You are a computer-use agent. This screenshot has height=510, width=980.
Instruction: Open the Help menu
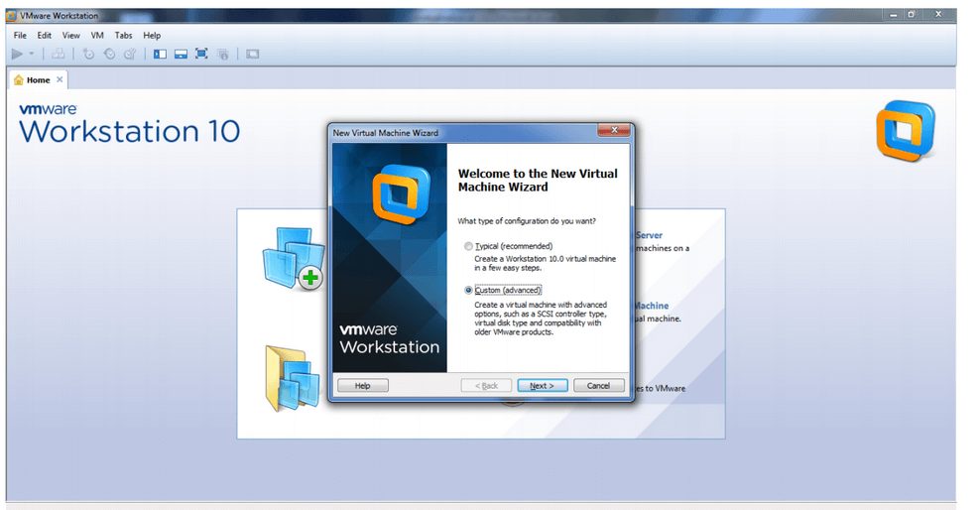pos(151,36)
